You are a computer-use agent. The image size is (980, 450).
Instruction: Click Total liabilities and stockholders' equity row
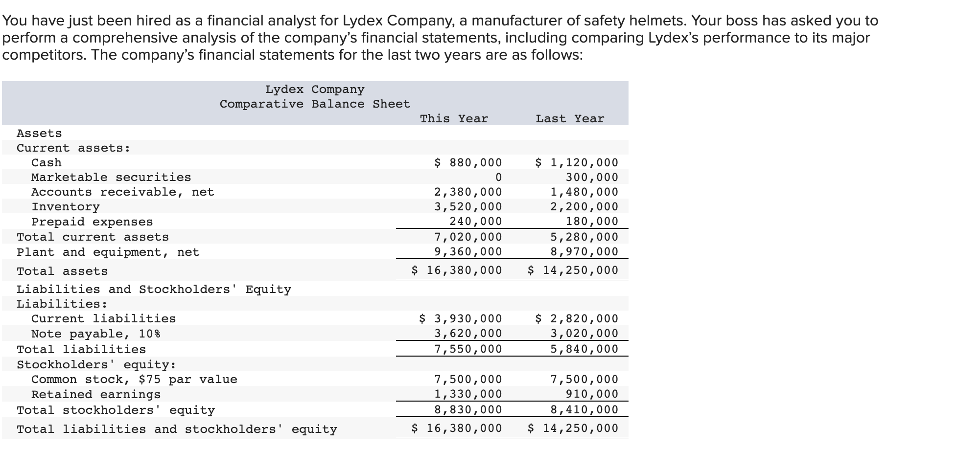[x=177, y=429]
